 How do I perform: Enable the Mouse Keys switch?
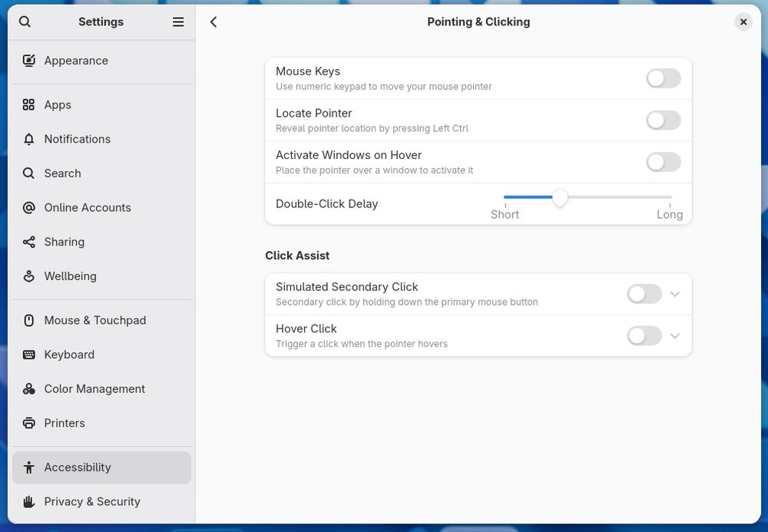pyautogui.click(x=664, y=78)
